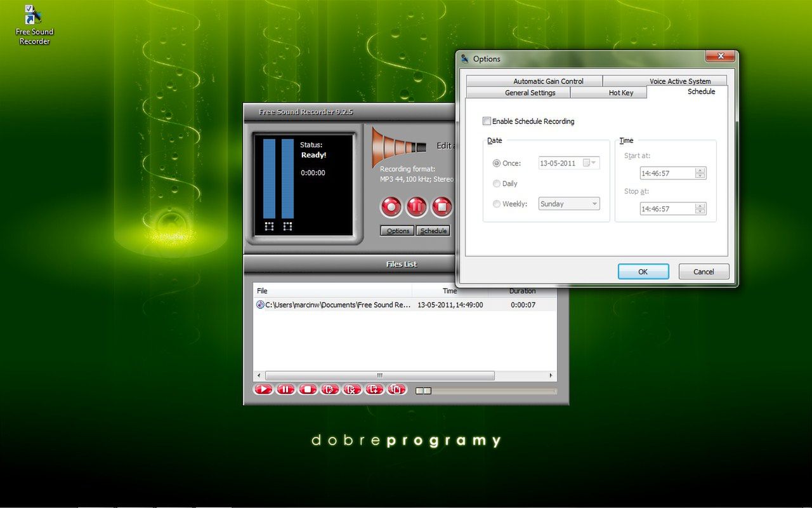Click the 13-05-2011,14:49:00 time cell
The image size is (812, 508).
(450, 305)
